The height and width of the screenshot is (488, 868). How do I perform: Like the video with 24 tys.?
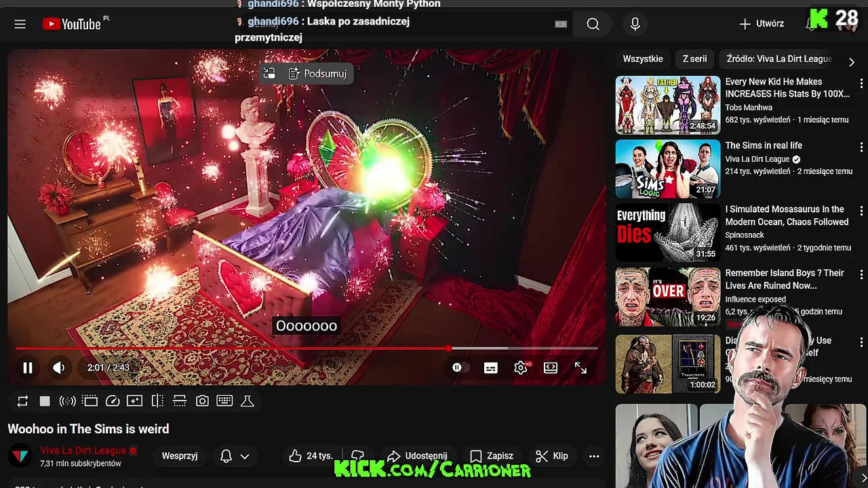point(311,456)
